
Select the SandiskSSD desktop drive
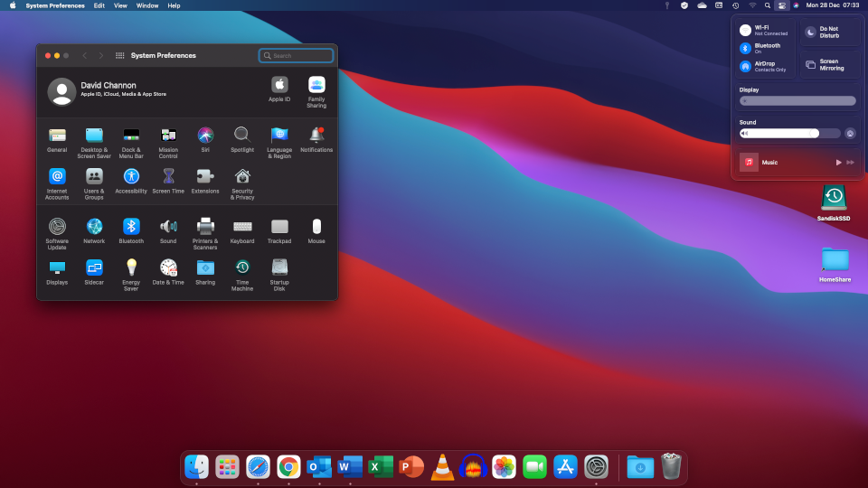click(x=834, y=203)
